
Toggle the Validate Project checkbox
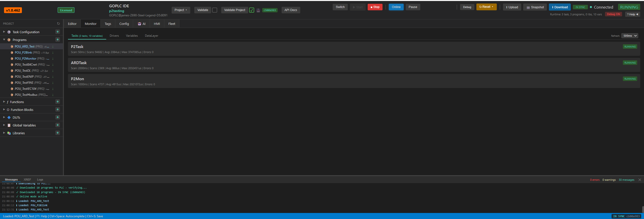coord(252,10)
